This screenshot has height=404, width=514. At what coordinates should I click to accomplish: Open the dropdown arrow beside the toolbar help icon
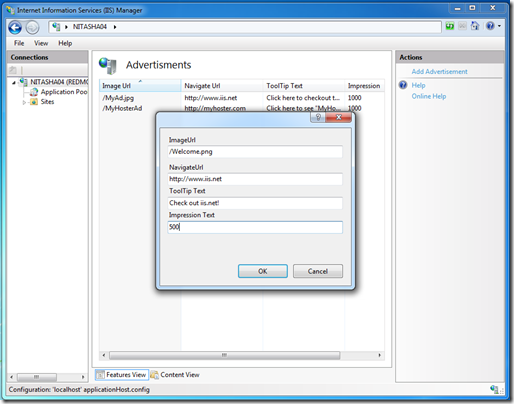click(x=499, y=26)
